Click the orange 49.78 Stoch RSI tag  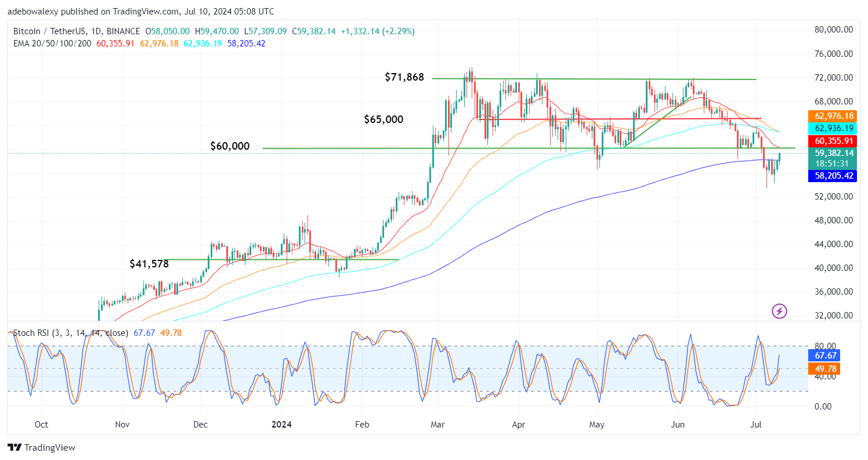click(x=823, y=368)
